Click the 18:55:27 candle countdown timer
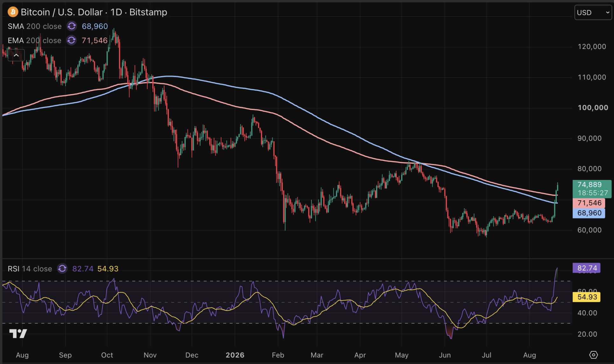 593,193
